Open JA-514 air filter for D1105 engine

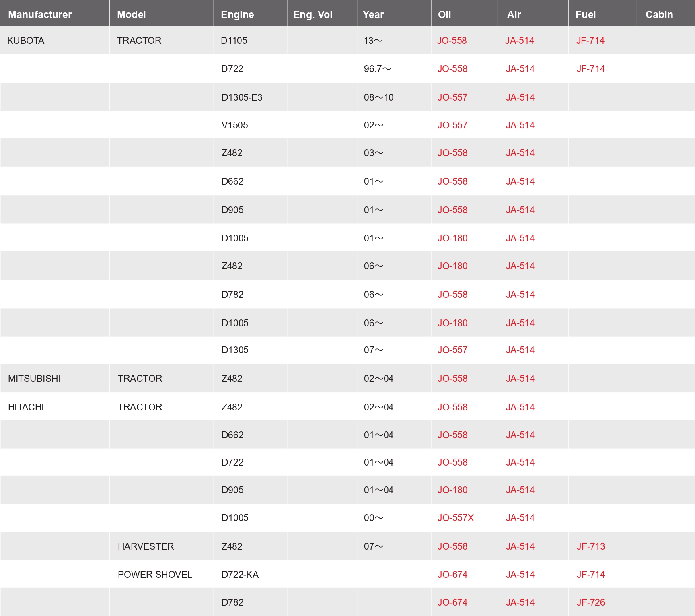point(520,41)
